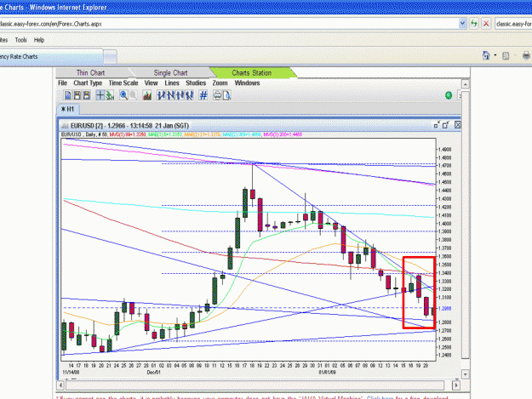This screenshot has height=399, width=532.
Task: Open the Chart Type menu
Action: tap(88, 83)
